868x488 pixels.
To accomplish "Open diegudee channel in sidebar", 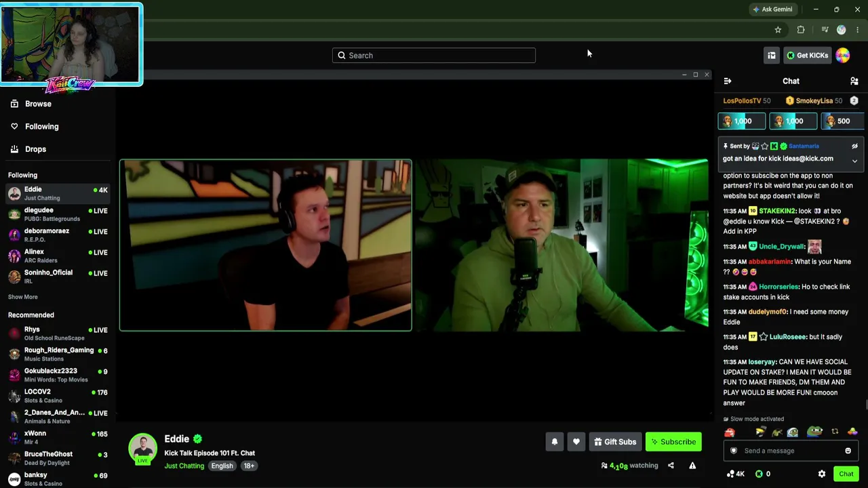I will (x=58, y=214).
